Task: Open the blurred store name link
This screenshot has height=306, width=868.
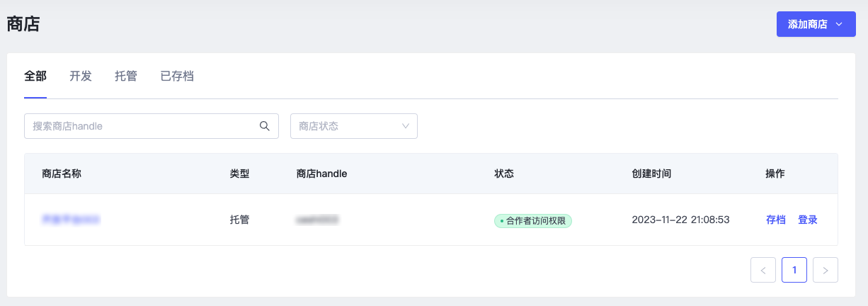Action: click(71, 220)
